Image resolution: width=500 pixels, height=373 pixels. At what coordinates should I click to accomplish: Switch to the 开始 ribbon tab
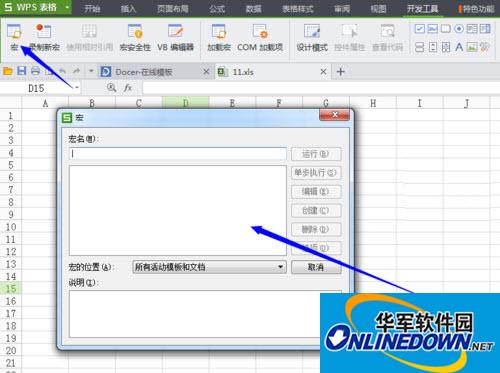[x=92, y=8]
